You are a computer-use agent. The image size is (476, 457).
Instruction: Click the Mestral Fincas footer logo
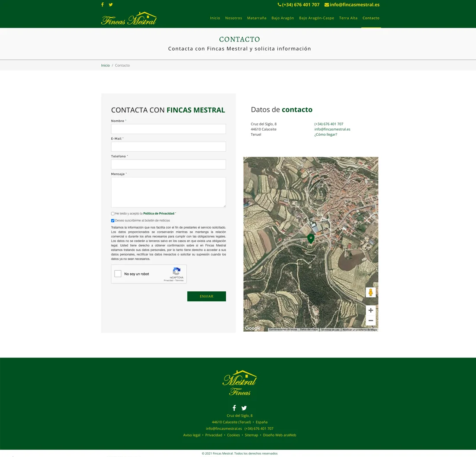click(x=240, y=383)
